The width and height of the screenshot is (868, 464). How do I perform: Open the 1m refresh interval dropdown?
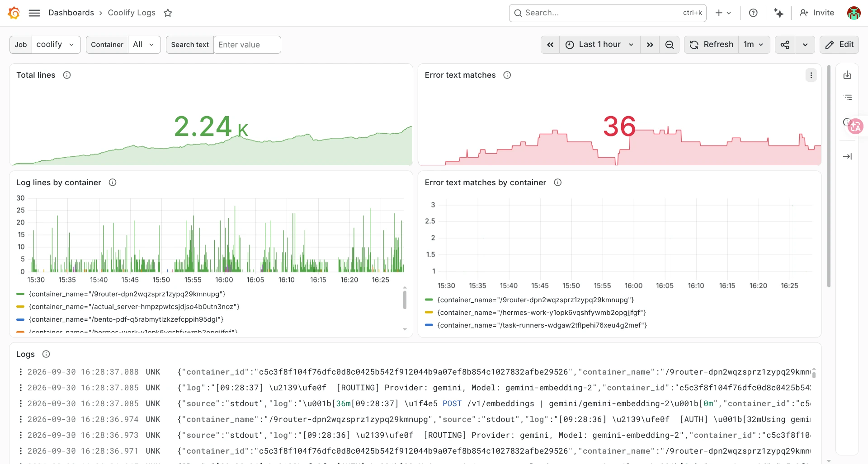754,45
